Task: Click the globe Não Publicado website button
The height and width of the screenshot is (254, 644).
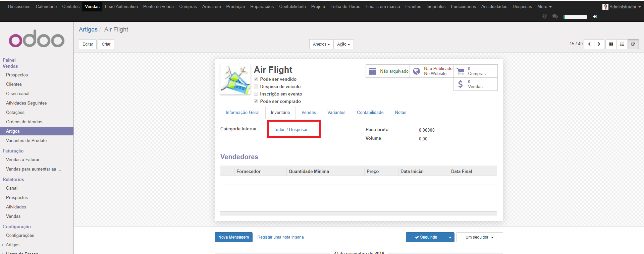Action: [432, 71]
